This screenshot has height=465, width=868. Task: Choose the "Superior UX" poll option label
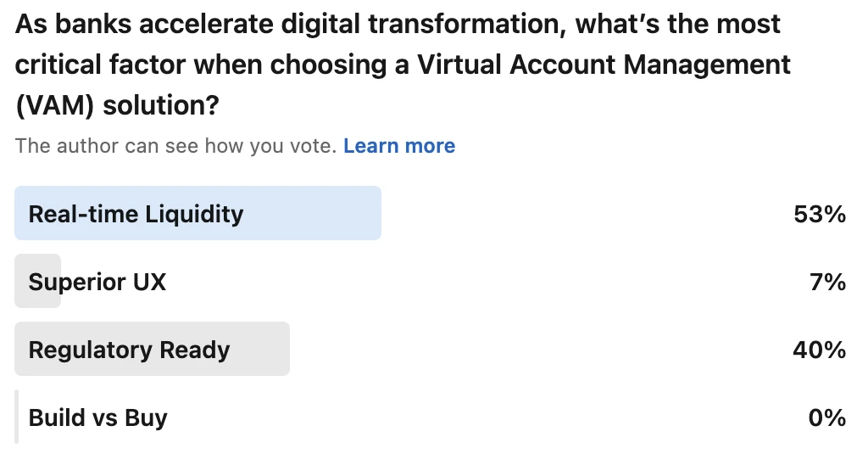97,282
